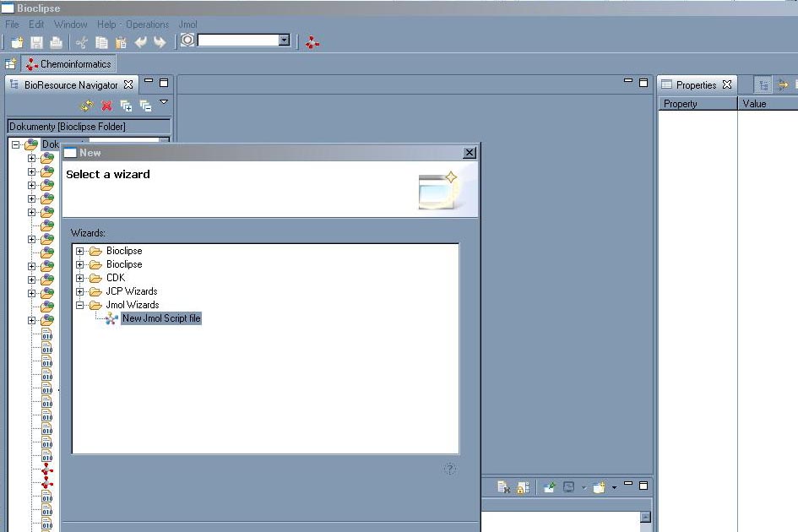Click the Paste clipboard icon
Image resolution: width=798 pixels, height=532 pixels.
coord(121,43)
